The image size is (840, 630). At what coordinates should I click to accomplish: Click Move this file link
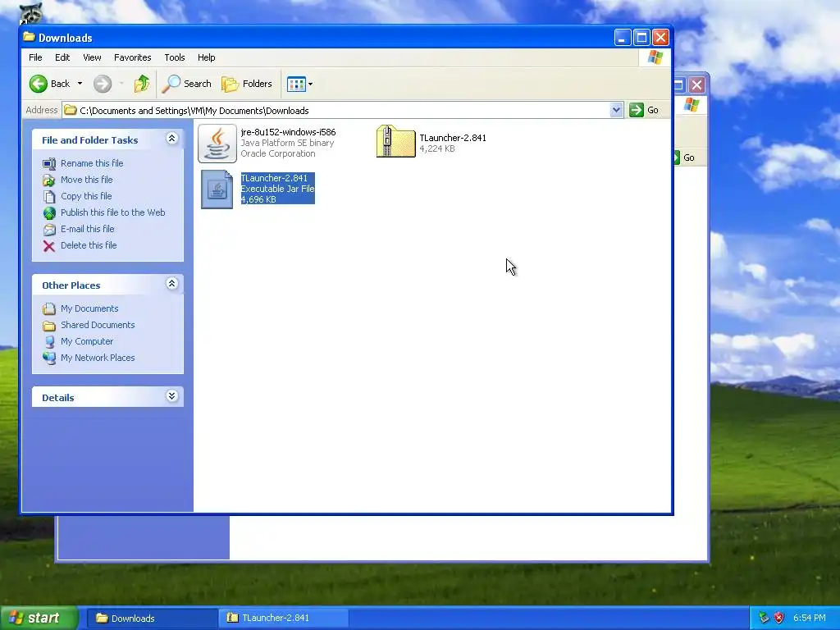pos(86,180)
